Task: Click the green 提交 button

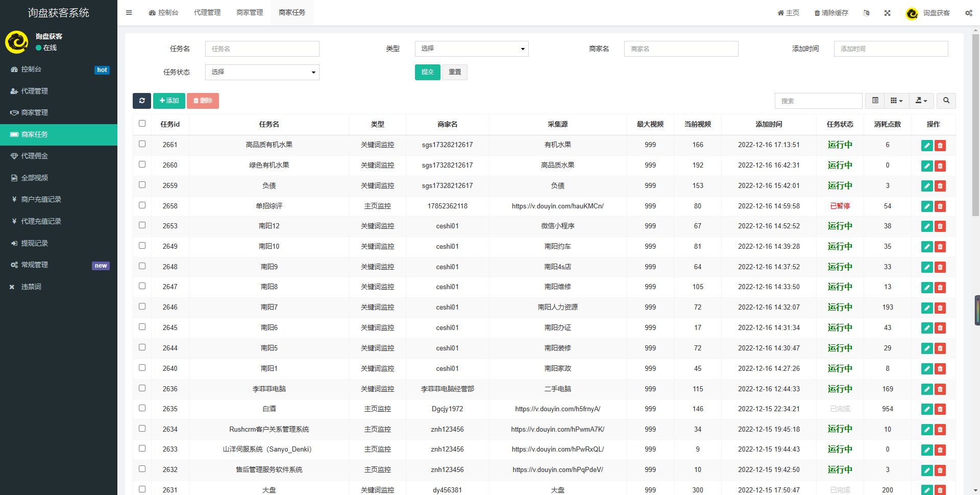Action: 427,72
